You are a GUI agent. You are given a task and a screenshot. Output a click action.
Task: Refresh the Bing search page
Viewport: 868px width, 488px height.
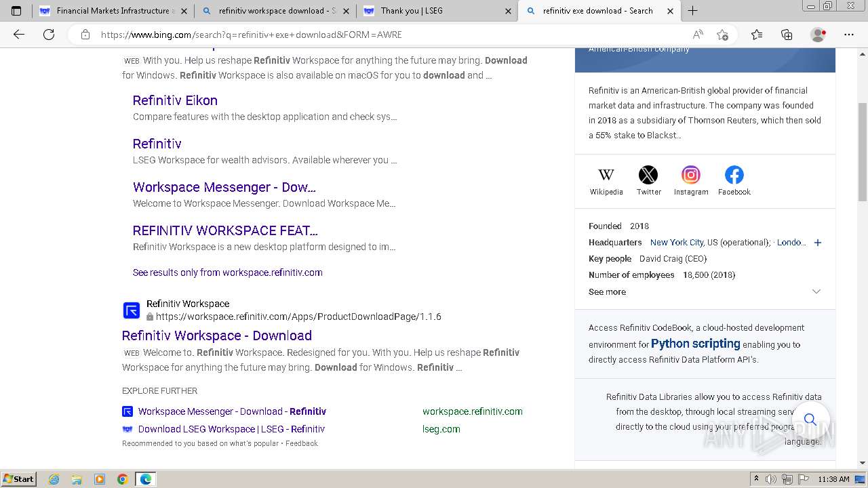49,35
